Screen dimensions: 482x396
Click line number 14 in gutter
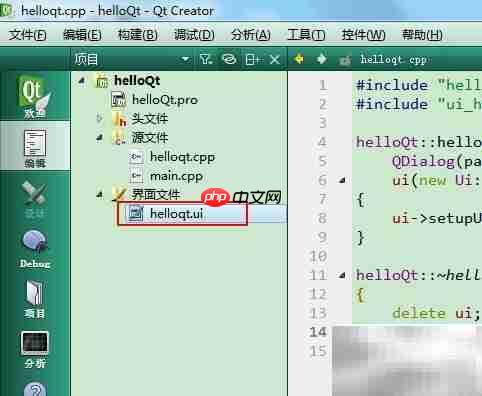coord(318,332)
